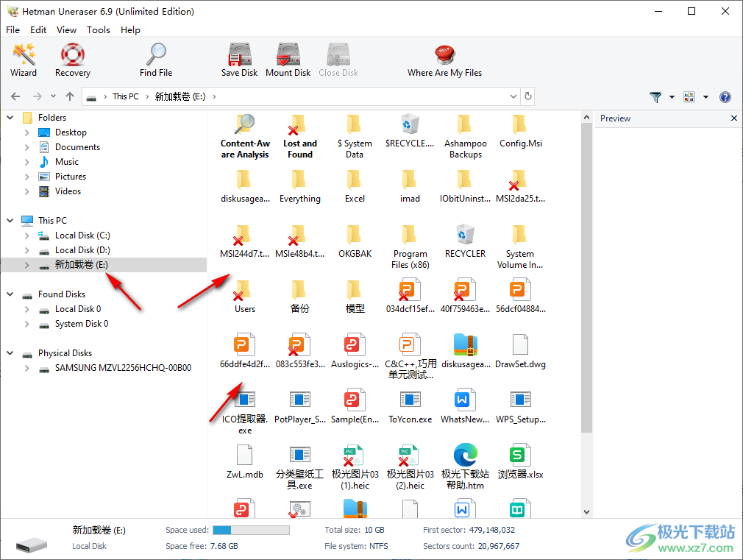This screenshot has height=560, width=743.
Task: Open the help question mark icon
Action: pyautogui.click(x=725, y=97)
